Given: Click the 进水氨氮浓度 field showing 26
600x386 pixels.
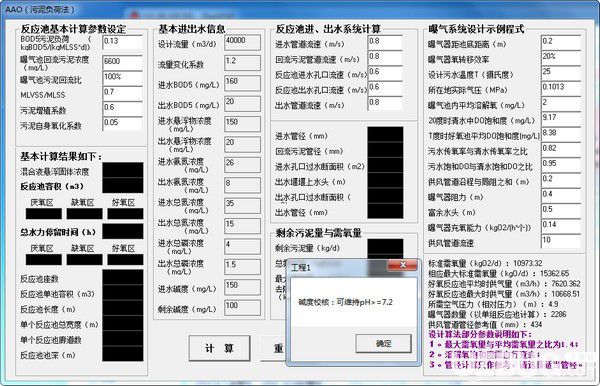Looking at the screenshot, I should pyautogui.click(x=243, y=164).
